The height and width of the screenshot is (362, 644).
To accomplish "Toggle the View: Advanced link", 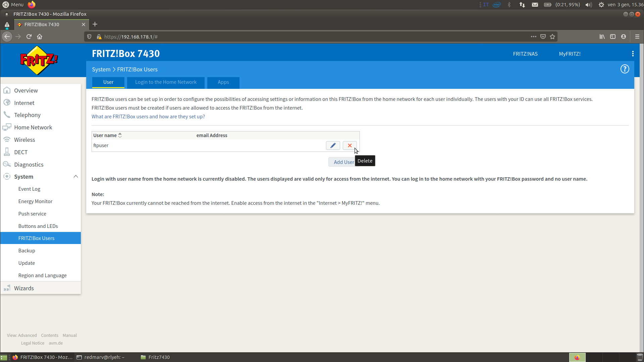I will click(22, 336).
